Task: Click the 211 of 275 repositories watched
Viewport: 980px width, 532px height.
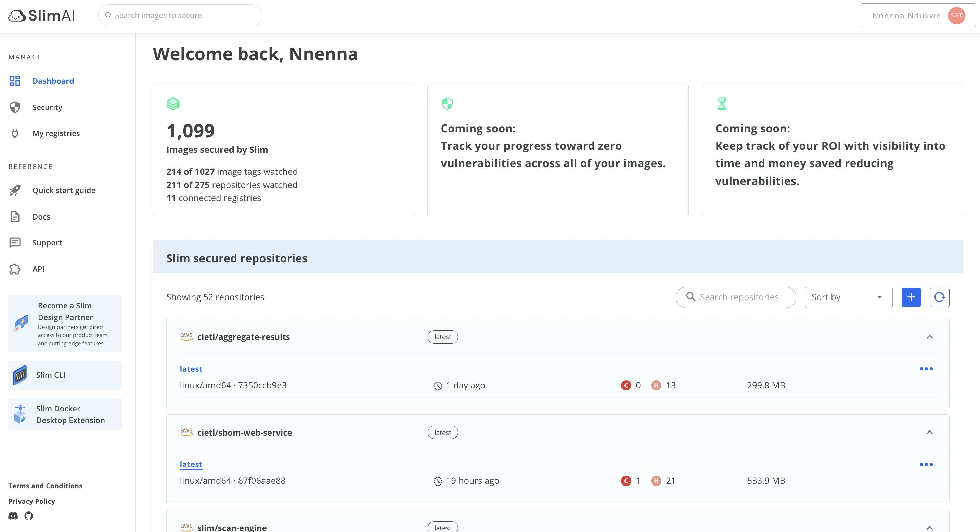Action: 232,185
